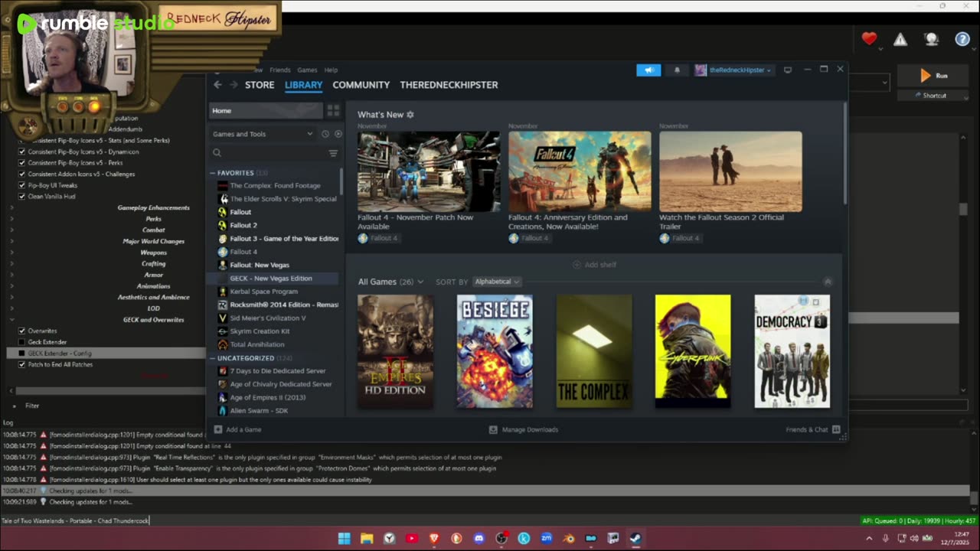Open Games and Tools filter dropdown
The width and height of the screenshot is (980, 551).
pos(263,134)
